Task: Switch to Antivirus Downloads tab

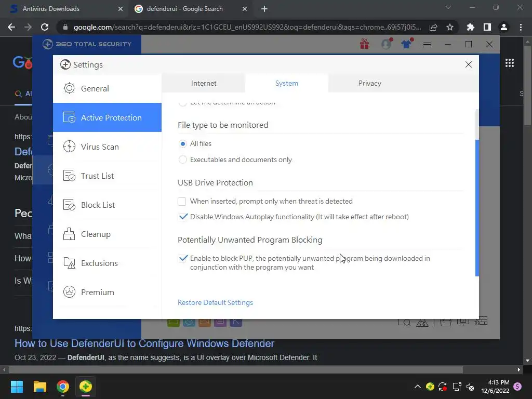Action: (65, 9)
